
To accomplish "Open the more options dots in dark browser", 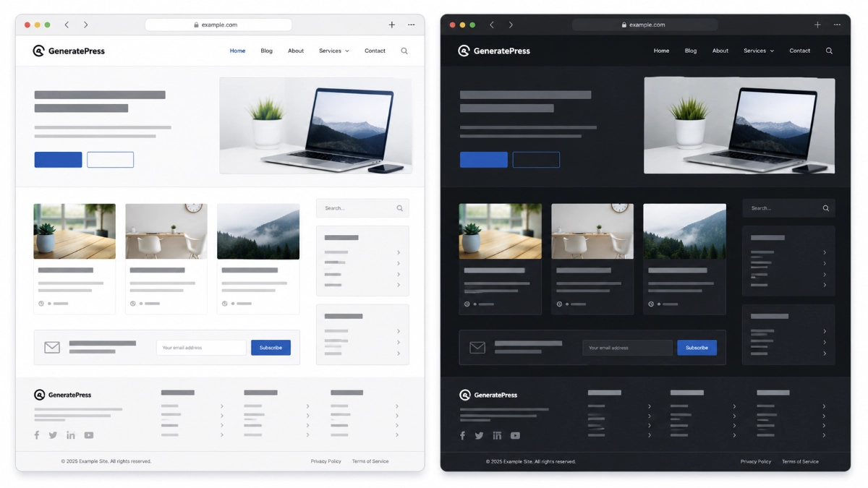I will coord(837,25).
